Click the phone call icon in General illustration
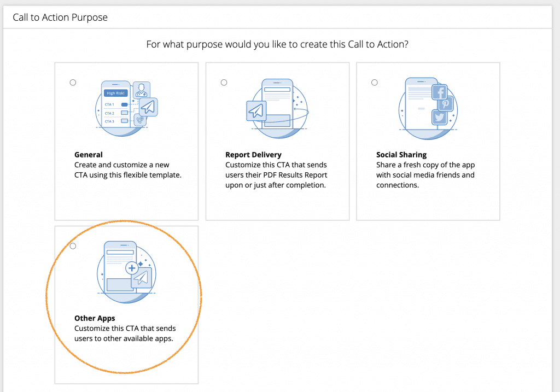Screen dimensions: 560x392 click(141, 120)
